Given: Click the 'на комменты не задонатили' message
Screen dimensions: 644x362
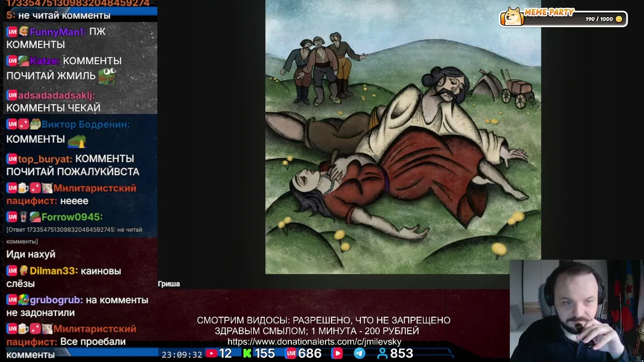Looking at the screenshot, I should pyautogui.click(x=77, y=306).
